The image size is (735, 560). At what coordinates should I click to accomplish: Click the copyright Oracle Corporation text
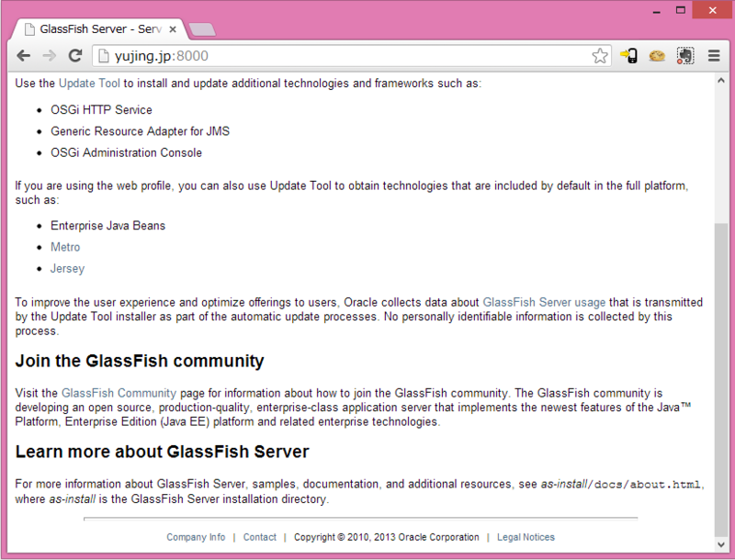click(x=386, y=538)
